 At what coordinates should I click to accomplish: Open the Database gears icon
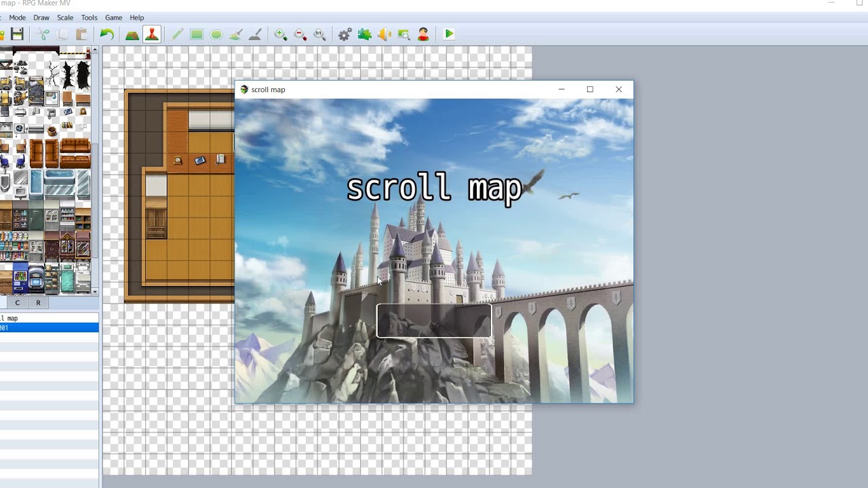(x=344, y=34)
